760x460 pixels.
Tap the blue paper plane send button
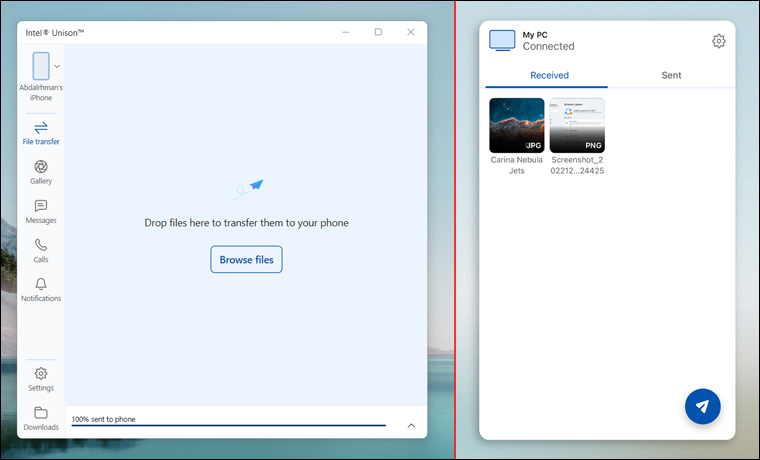(x=703, y=406)
